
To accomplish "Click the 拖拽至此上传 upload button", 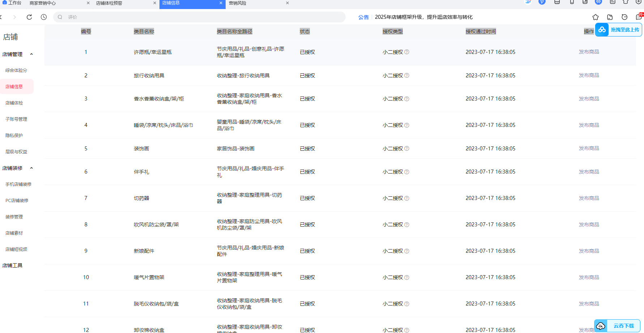I will (x=619, y=30).
